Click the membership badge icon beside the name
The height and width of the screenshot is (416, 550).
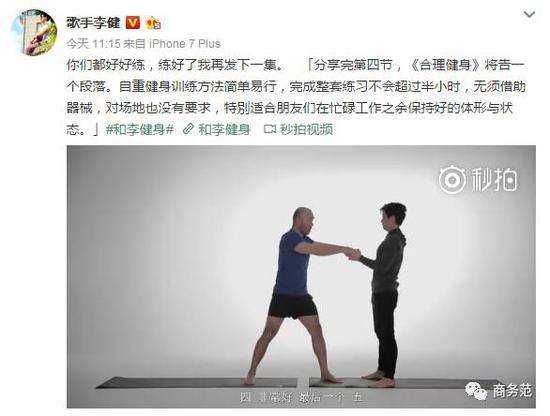point(153,23)
